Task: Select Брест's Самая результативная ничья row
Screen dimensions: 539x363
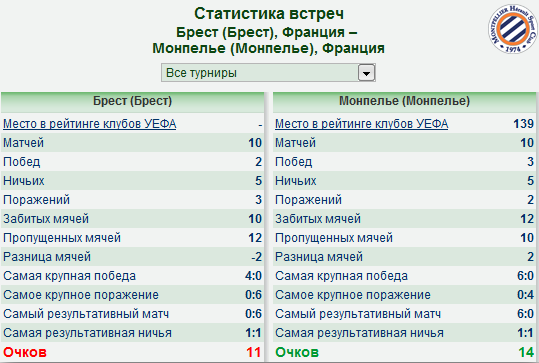Action: pos(132,333)
